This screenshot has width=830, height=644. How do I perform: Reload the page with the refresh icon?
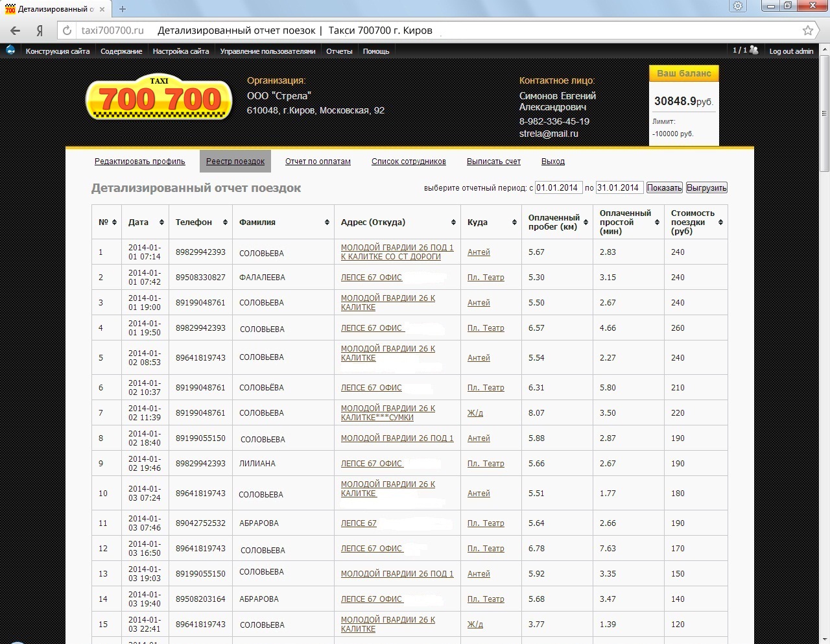tap(67, 30)
